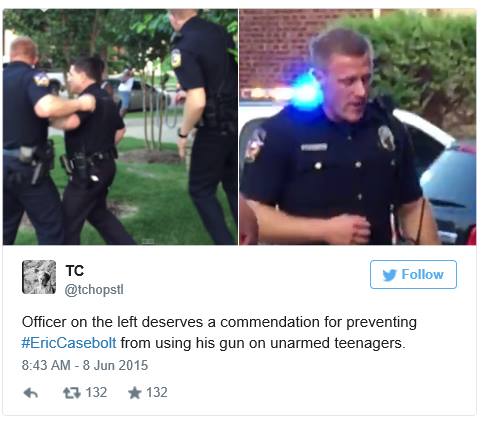
Task: View the 132 favorites count
Action: [x=157, y=393]
